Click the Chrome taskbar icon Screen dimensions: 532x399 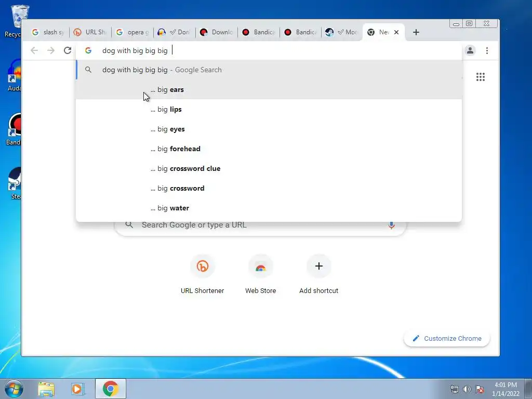111,389
